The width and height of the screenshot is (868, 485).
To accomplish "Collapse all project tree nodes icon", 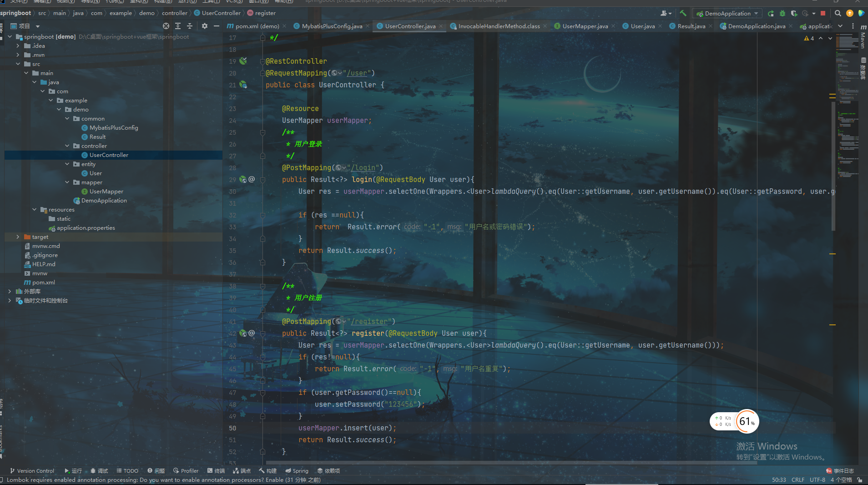I will point(190,26).
